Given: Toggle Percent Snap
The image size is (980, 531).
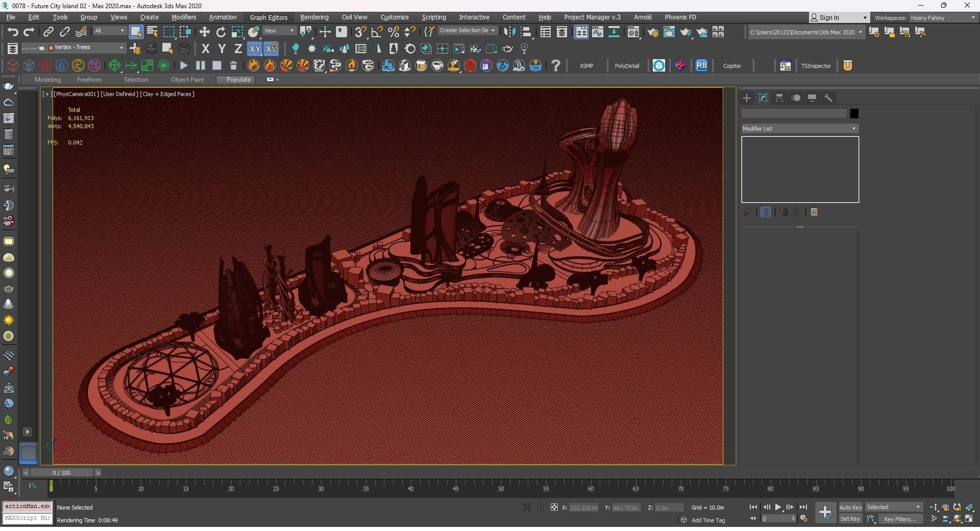Looking at the screenshot, I should point(393,32).
